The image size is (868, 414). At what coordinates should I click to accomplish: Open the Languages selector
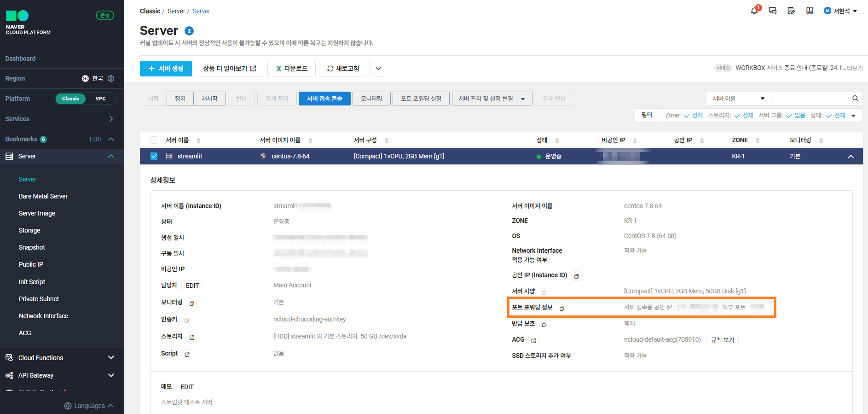click(89, 406)
